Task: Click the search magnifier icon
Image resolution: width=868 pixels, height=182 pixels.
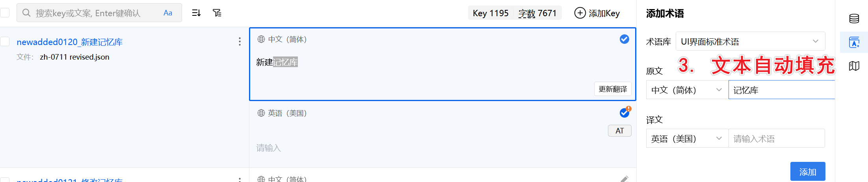Action: tap(26, 13)
